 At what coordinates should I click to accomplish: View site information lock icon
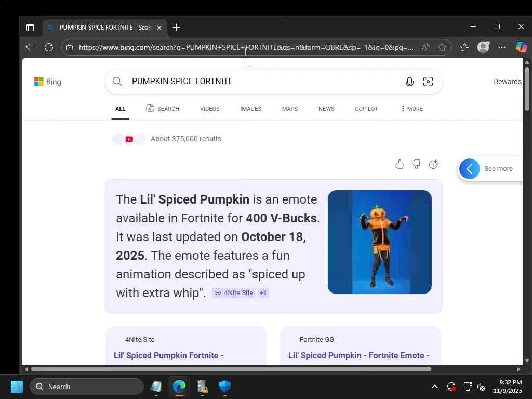point(70,47)
